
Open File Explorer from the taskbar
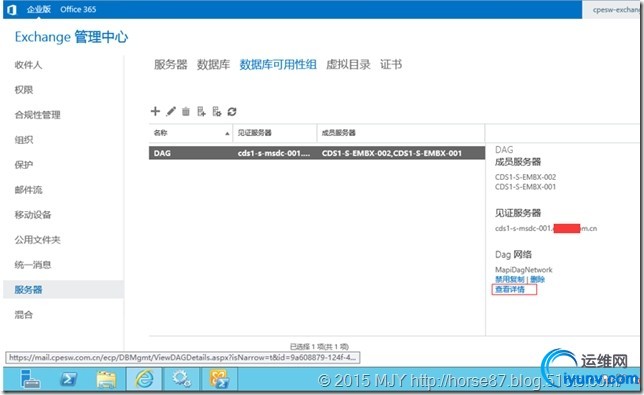(x=106, y=379)
